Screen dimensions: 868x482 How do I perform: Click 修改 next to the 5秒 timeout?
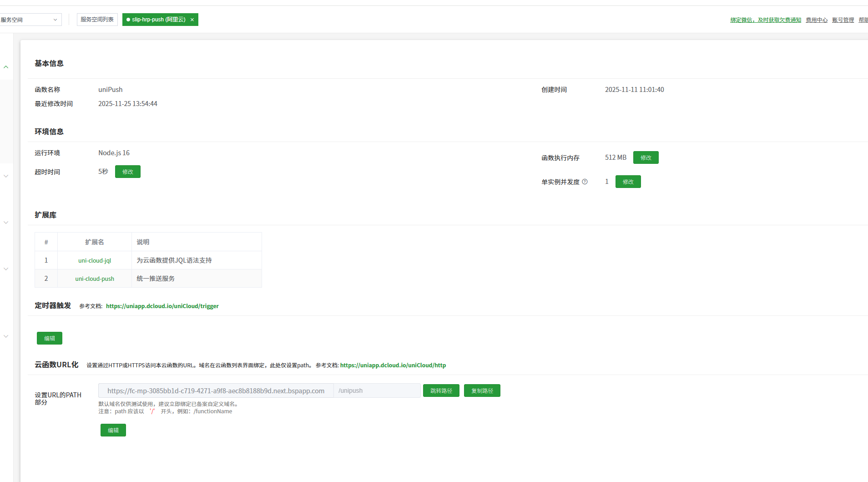click(127, 172)
